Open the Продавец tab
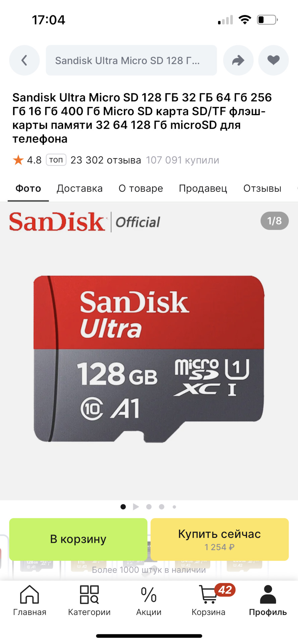Image resolution: width=298 pixels, height=644 pixels. click(x=203, y=189)
